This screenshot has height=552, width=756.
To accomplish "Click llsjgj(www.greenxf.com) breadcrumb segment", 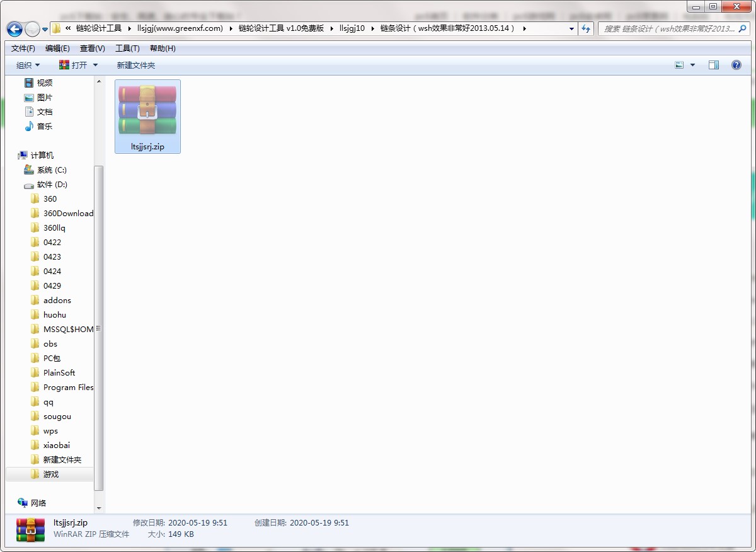I will point(180,28).
